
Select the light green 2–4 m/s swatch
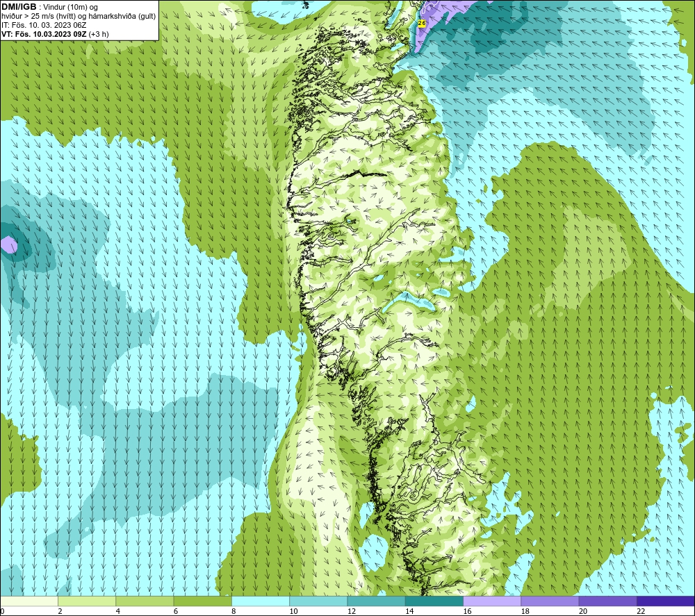click(87, 601)
